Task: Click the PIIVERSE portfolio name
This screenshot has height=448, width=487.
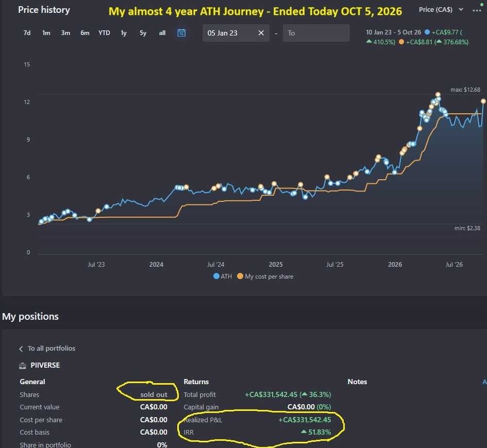Action: tap(45, 366)
